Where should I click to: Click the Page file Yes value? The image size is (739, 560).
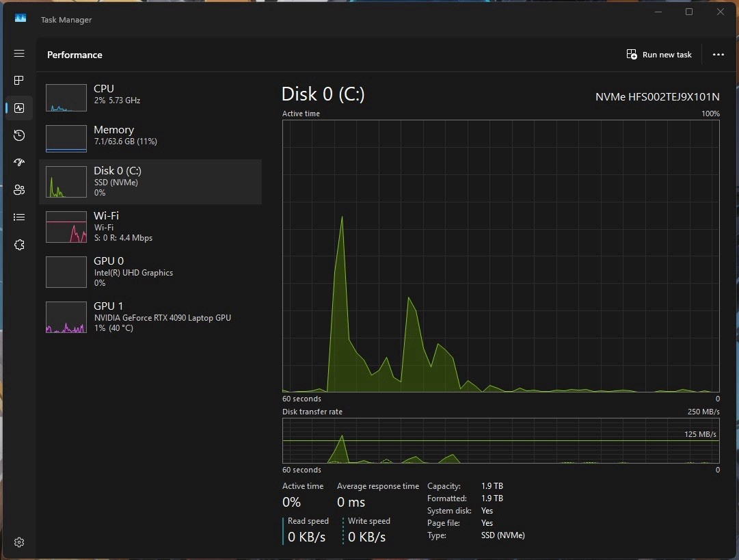click(x=487, y=523)
